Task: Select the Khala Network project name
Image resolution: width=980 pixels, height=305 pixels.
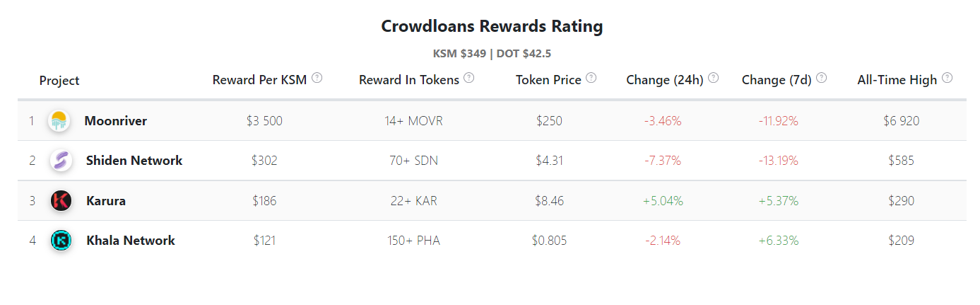Action: 131,241
